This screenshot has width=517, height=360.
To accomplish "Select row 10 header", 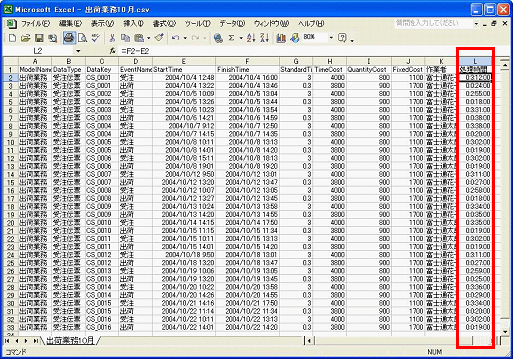I will (x=11, y=142).
